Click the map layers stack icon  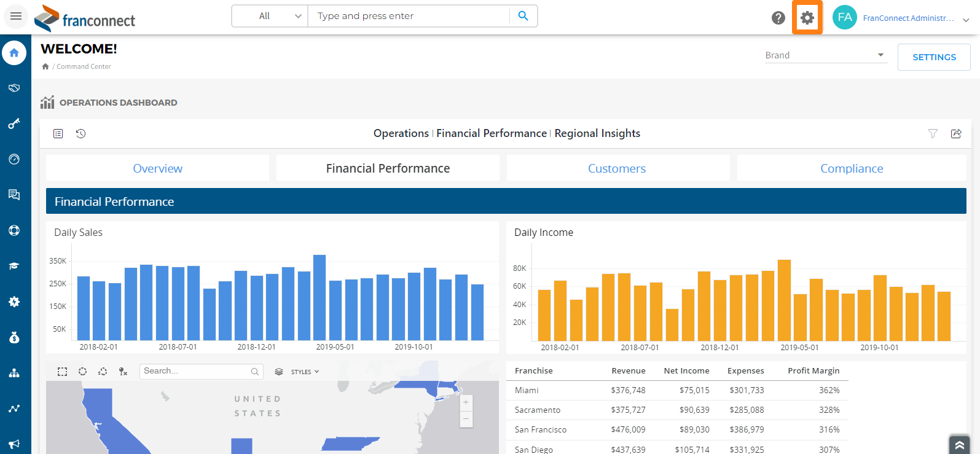click(x=279, y=372)
